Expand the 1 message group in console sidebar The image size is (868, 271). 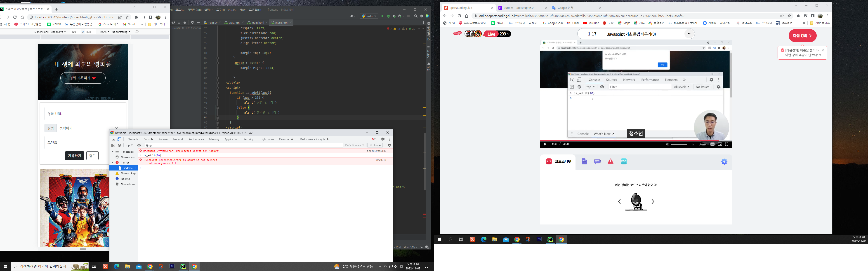coord(113,152)
